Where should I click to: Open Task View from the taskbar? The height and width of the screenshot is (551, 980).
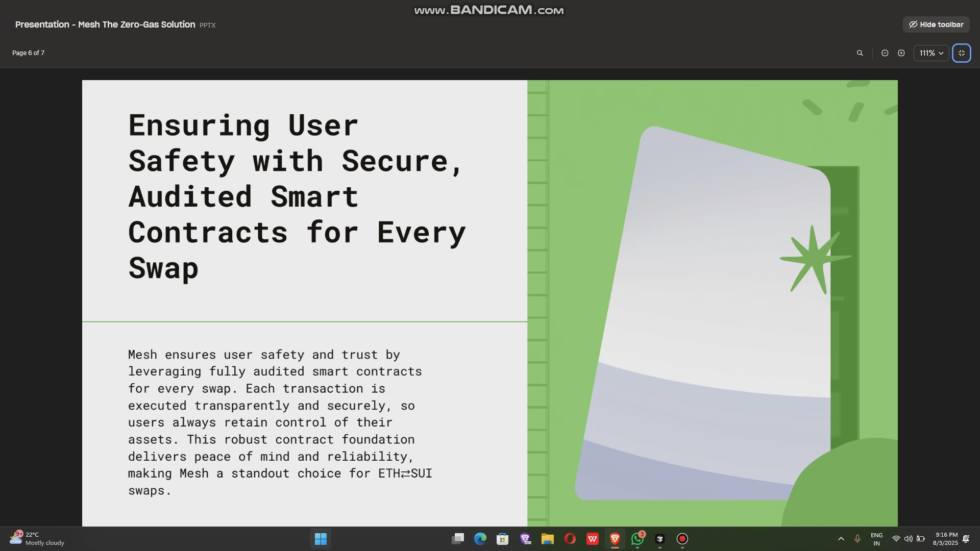[x=458, y=539]
